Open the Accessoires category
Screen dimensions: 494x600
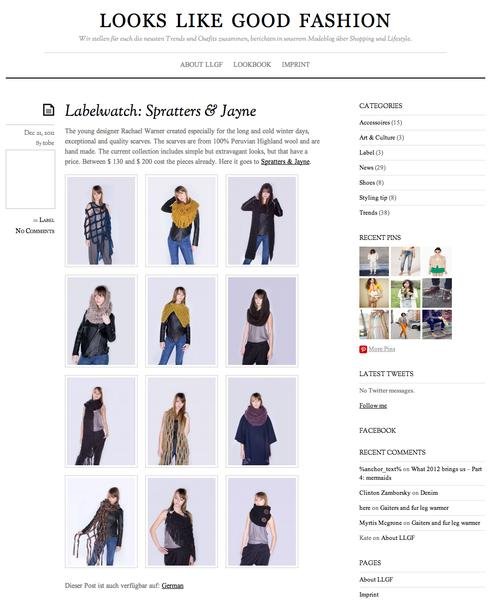pyautogui.click(x=374, y=122)
